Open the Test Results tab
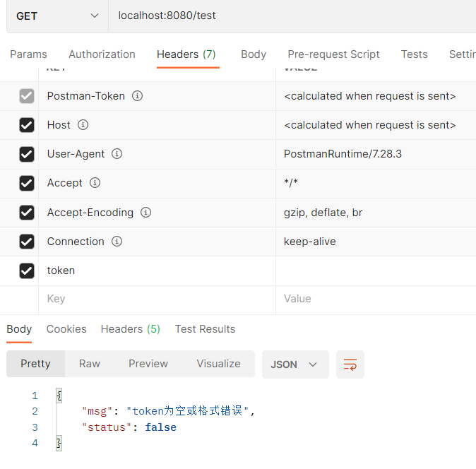 click(205, 329)
